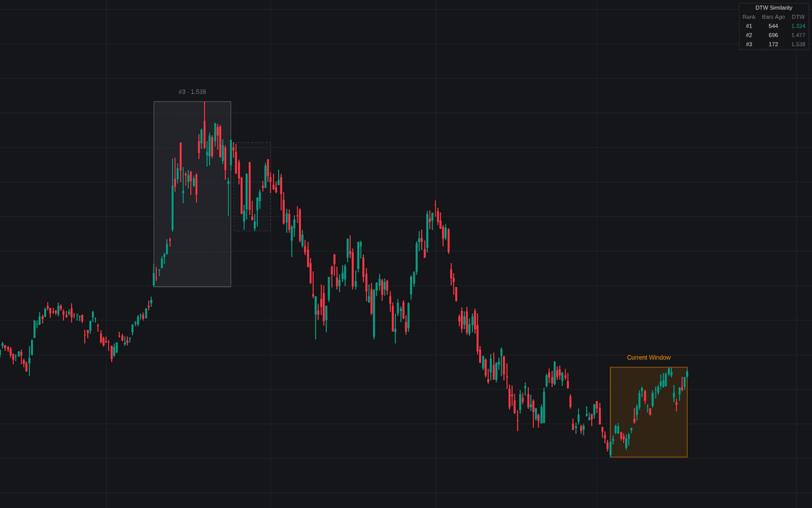This screenshot has width=812, height=508.
Task: Click the dashed projection box beside the gray match
Action: (x=252, y=187)
